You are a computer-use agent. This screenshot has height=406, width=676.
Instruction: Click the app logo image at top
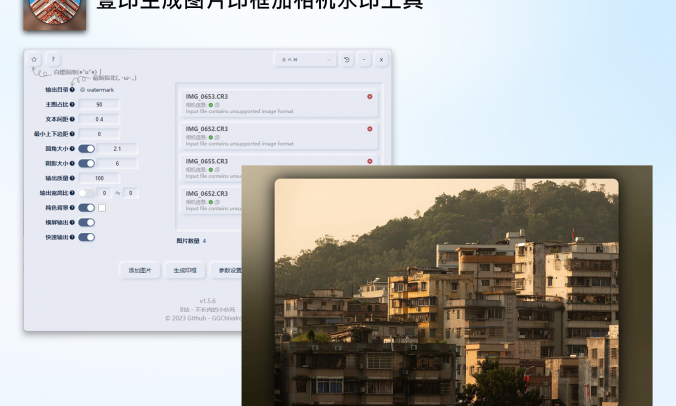pyautogui.click(x=55, y=14)
